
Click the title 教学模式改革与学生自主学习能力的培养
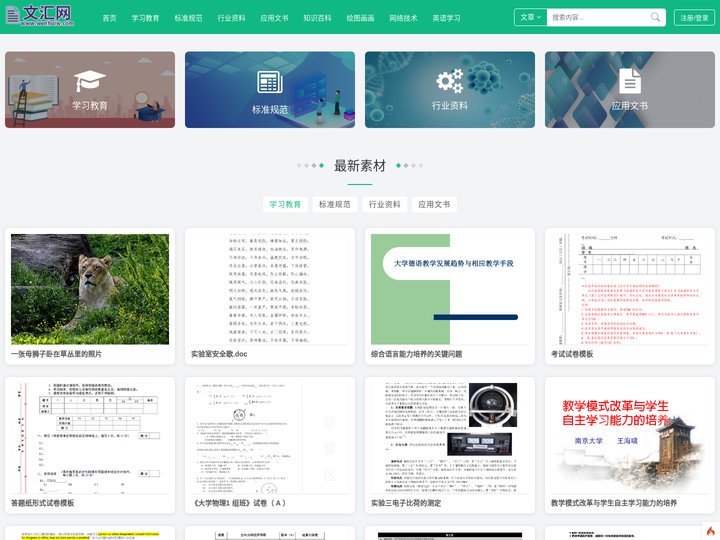point(614,503)
